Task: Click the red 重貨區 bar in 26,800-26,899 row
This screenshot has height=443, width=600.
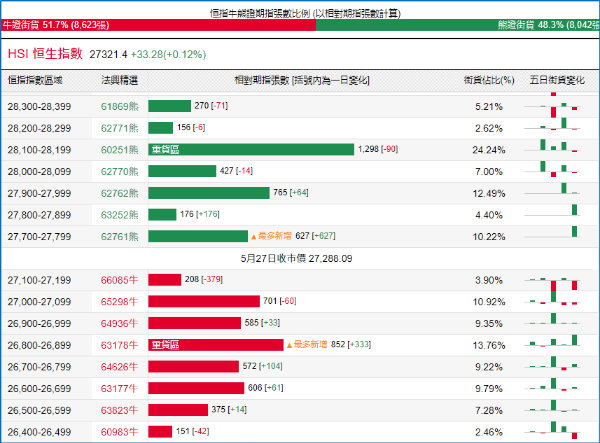Action: coord(216,345)
